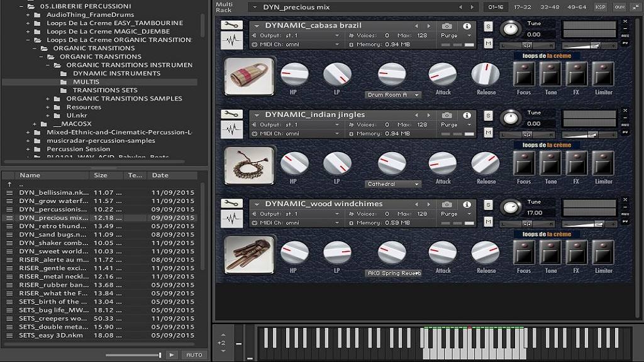Switch to rack page 17-32
Viewport: 644px width, 362px height.
523,7
